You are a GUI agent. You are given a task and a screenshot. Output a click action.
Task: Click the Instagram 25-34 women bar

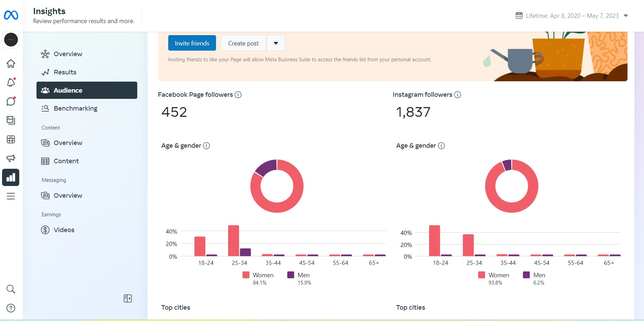tap(468, 245)
